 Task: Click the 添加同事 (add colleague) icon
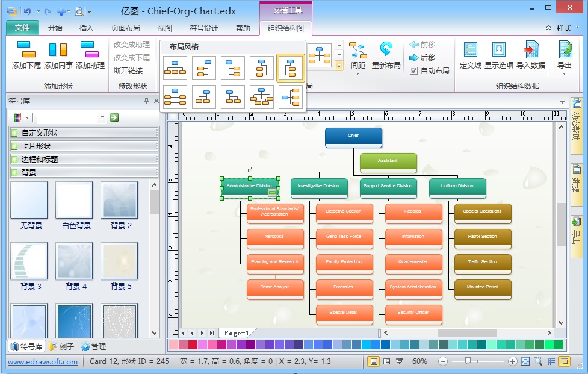tap(58, 50)
